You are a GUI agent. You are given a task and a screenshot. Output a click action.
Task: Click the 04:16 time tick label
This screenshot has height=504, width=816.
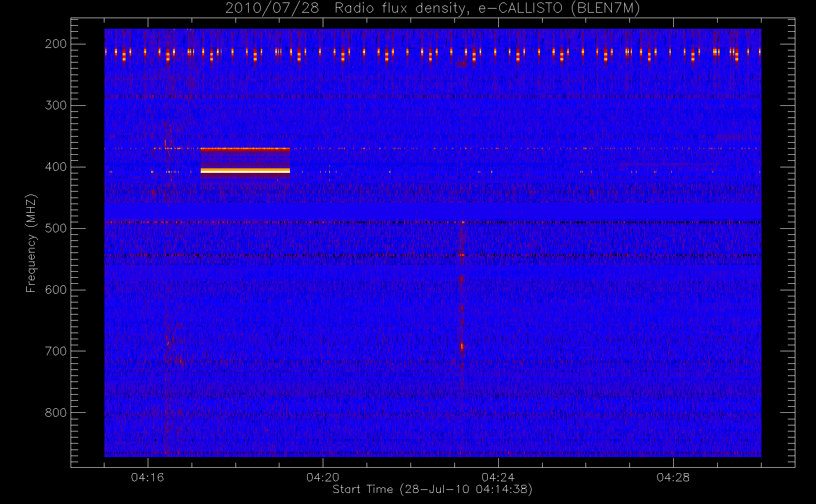pyautogui.click(x=148, y=477)
